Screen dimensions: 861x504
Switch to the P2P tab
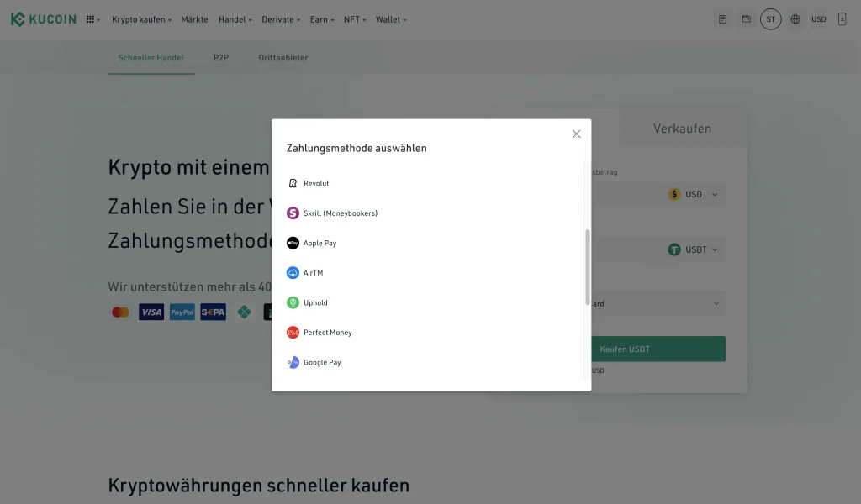click(x=221, y=58)
